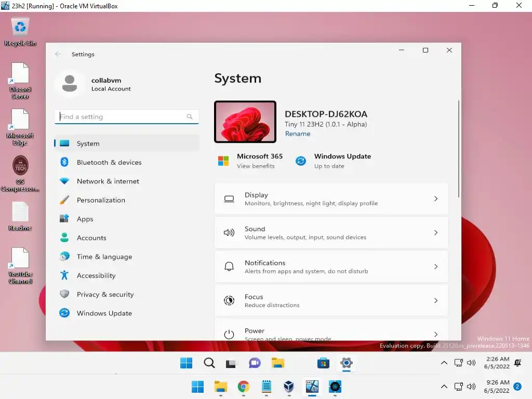
Task: Expand the Display settings chevron
Action: click(436, 199)
